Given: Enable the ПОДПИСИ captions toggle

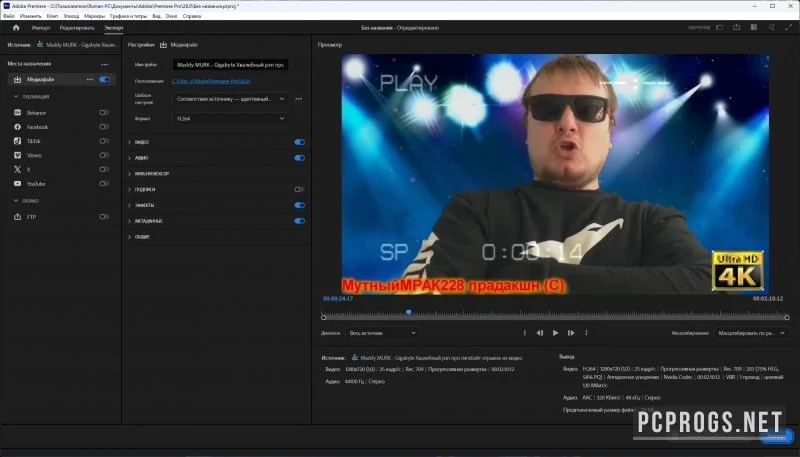Looking at the screenshot, I should tap(299, 190).
